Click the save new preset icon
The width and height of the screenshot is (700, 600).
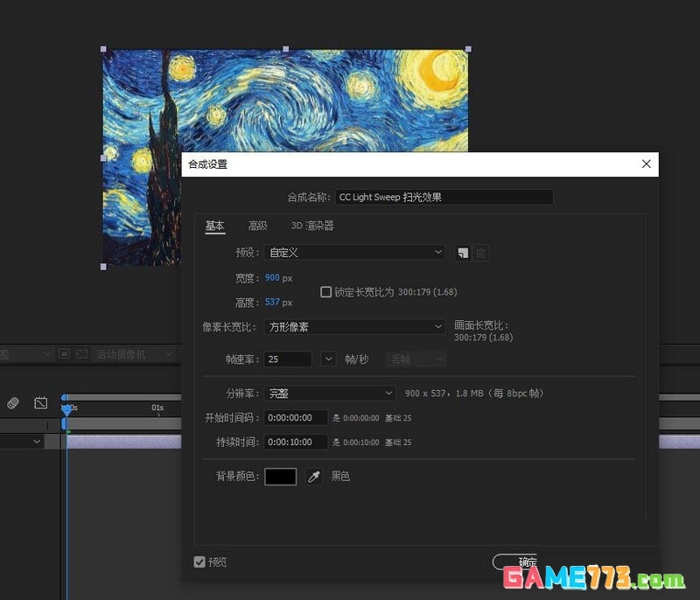[x=463, y=251]
